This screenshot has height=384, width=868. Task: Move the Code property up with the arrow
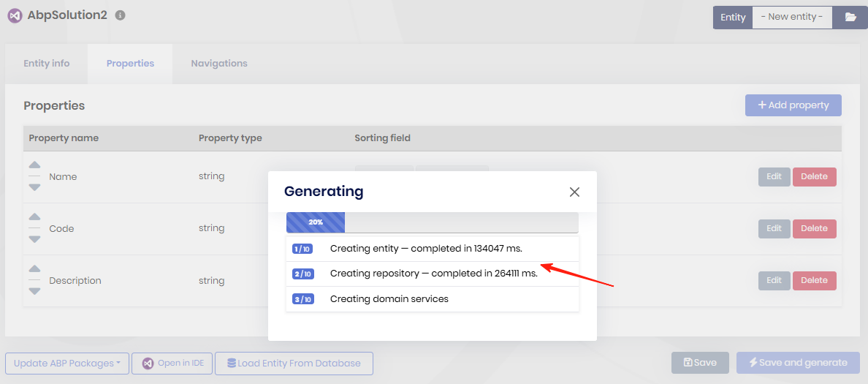pos(34,217)
